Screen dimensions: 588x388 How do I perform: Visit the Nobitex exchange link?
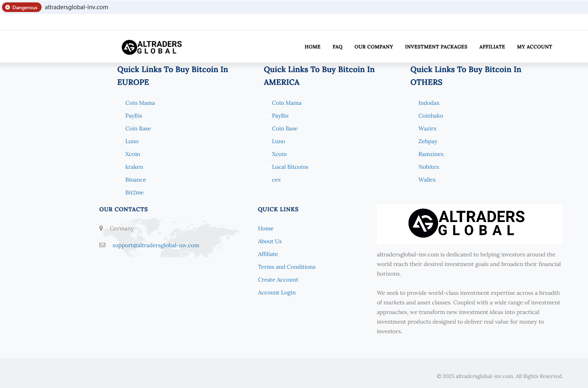[429, 167]
